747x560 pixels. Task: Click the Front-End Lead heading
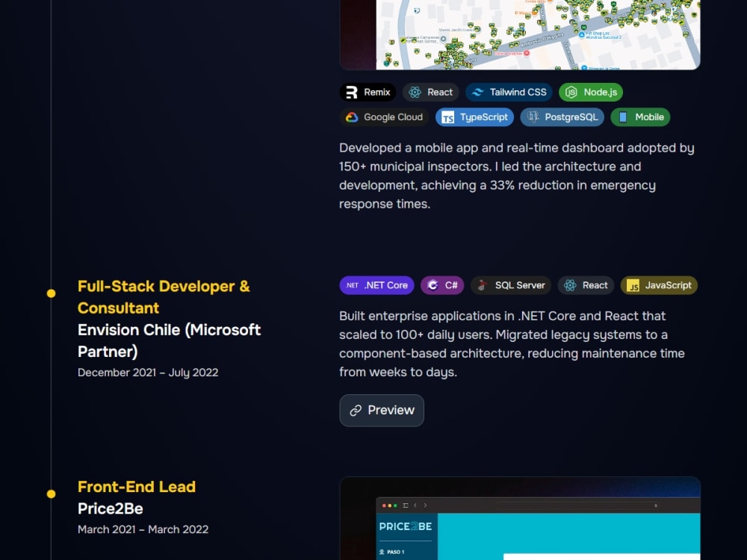[x=137, y=487]
